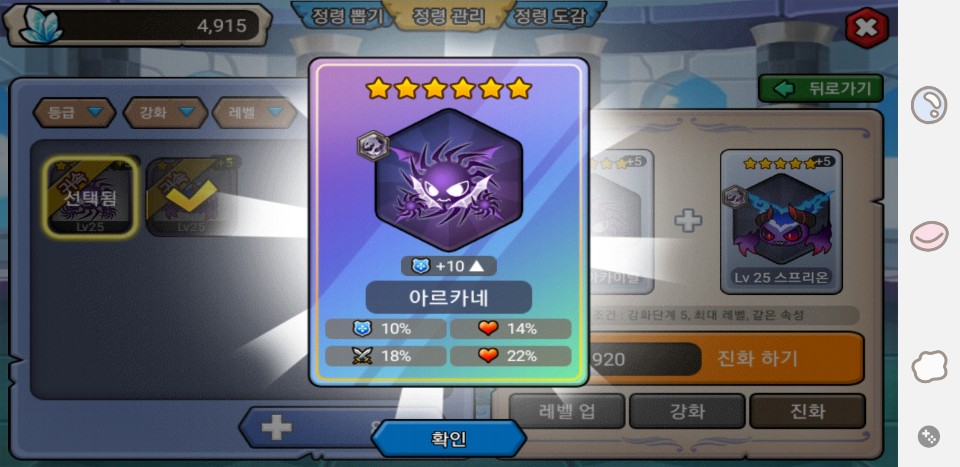
Task: Toggle the selected spirit card marked 선택됨
Action: point(91,197)
